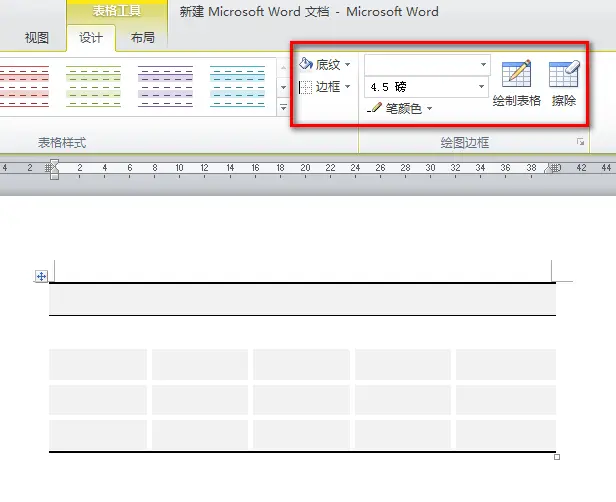Activate the 绘制表格 draw table tool
This screenshot has height=502, width=616.
[x=517, y=83]
